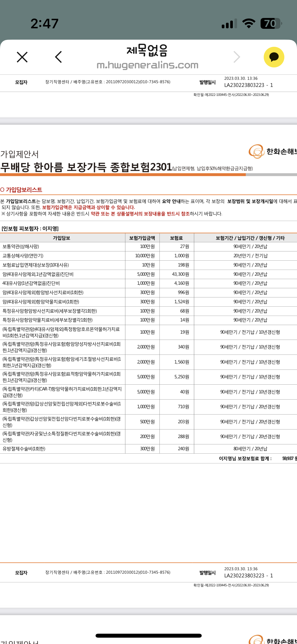The image size is (297, 644).
Task: Select the 보통약관(상해사망) row
Action: pos(148,247)
